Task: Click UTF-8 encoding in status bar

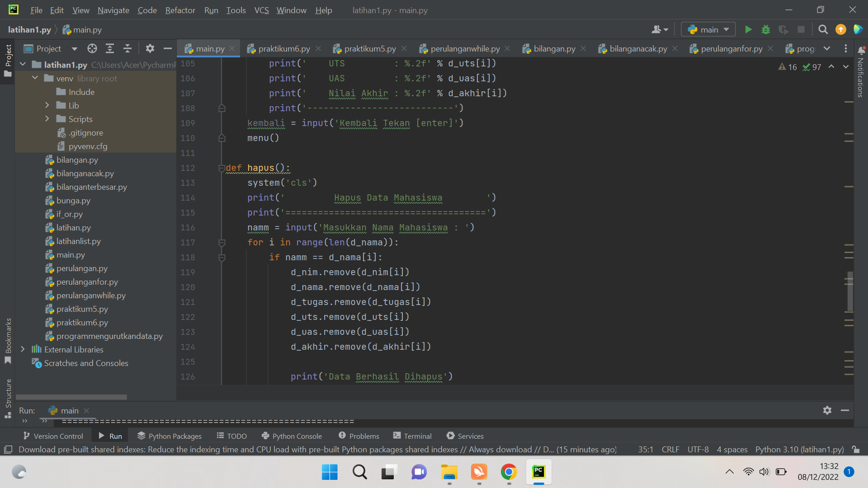Action: pyautogui.click(x=698, y=450)
